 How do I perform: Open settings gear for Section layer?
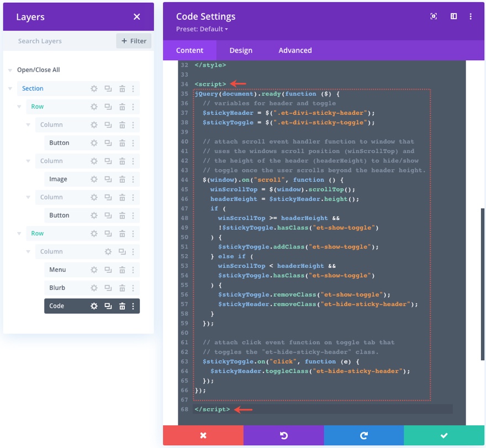tap(94, 89)
